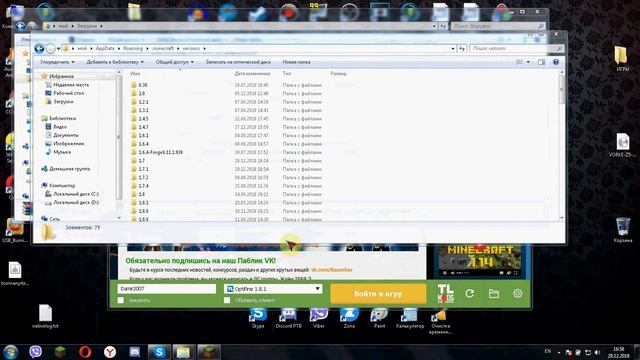Open TLauncher settings gear

pos(518,293)
